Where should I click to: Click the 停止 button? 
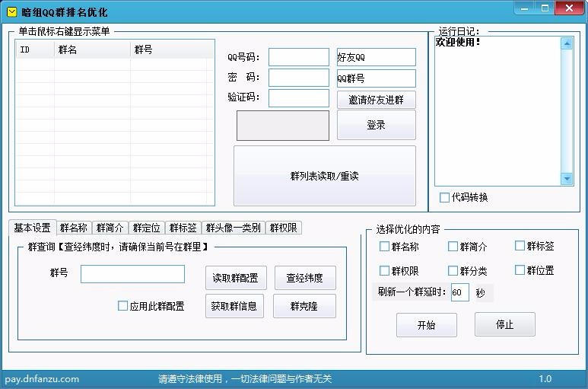(505, 324)
